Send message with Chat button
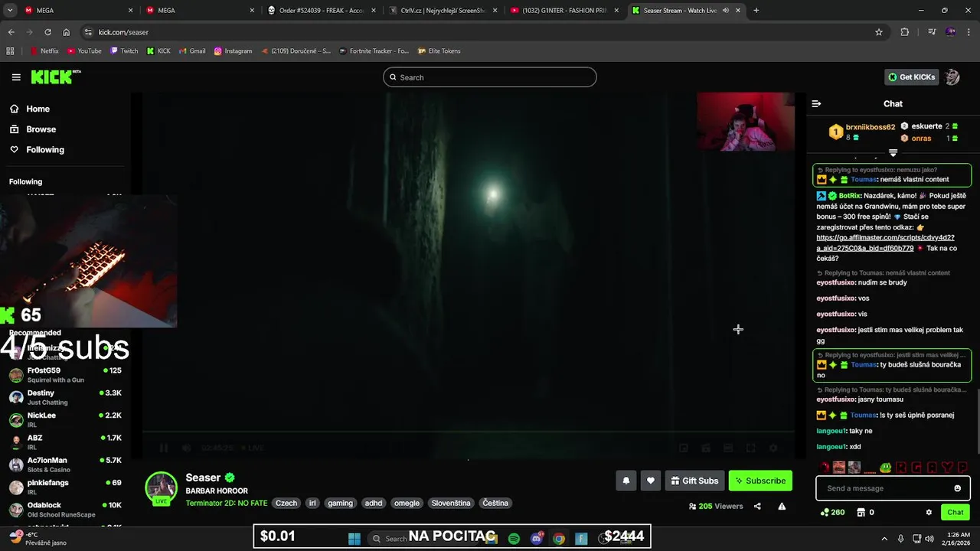The height and width of the screenshot is (551, 980). (x=955, y=512)
